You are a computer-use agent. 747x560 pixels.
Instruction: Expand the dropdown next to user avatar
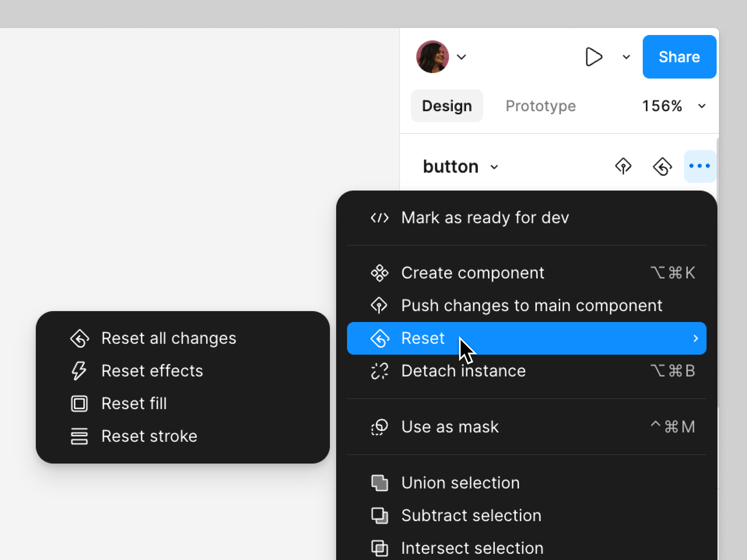tap(461, 57)
